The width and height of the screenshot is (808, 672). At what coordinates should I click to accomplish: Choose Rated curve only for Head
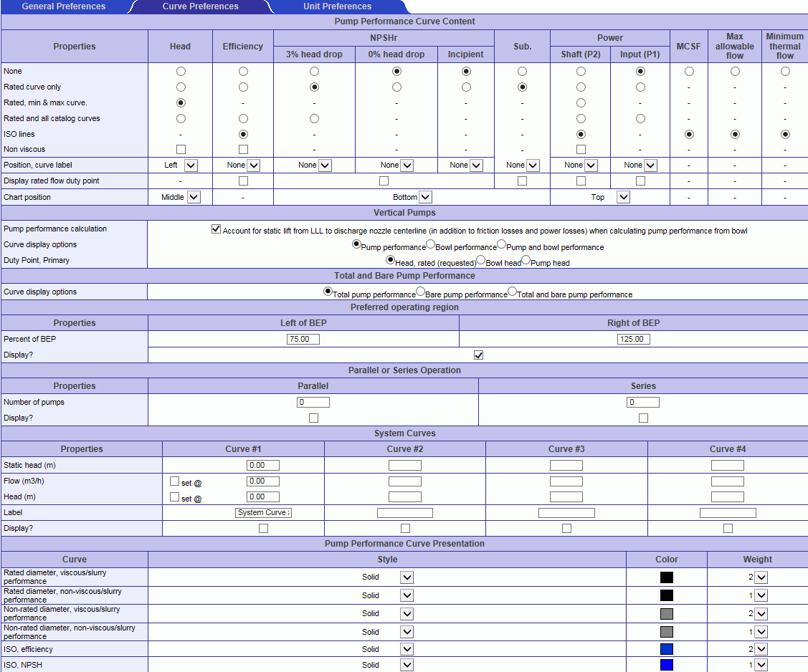(181, 87)
